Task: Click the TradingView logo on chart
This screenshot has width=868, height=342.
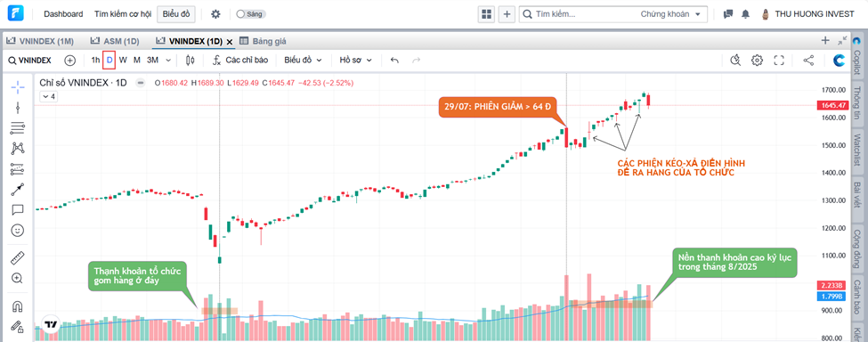Action: pyautogui.click(x=52, y=325)
